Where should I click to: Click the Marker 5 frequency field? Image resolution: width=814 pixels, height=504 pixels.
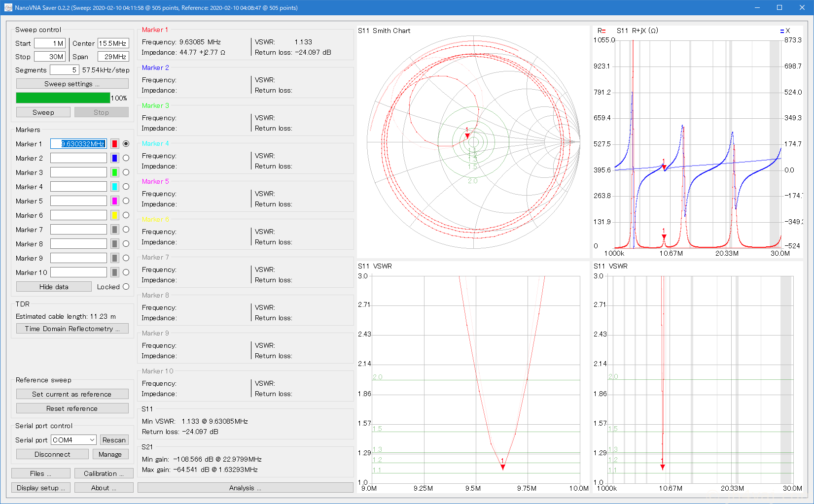[78, 201]
